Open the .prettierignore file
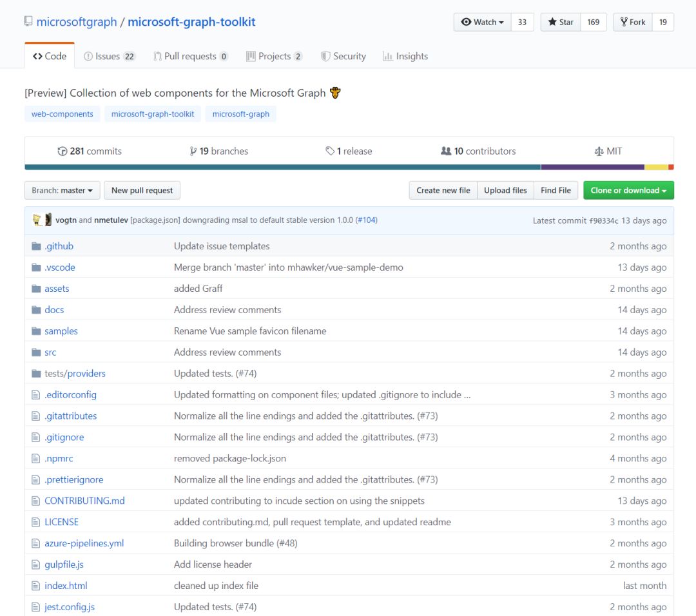This screenshot has height=616, width=696. [x=74, y=480]
